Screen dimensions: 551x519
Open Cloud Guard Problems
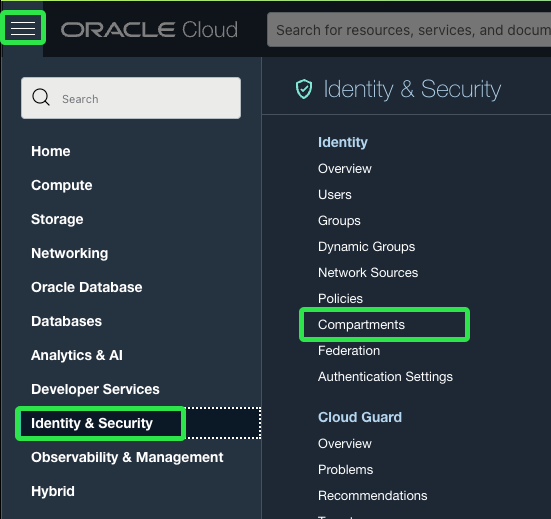(x=345, y=469)
